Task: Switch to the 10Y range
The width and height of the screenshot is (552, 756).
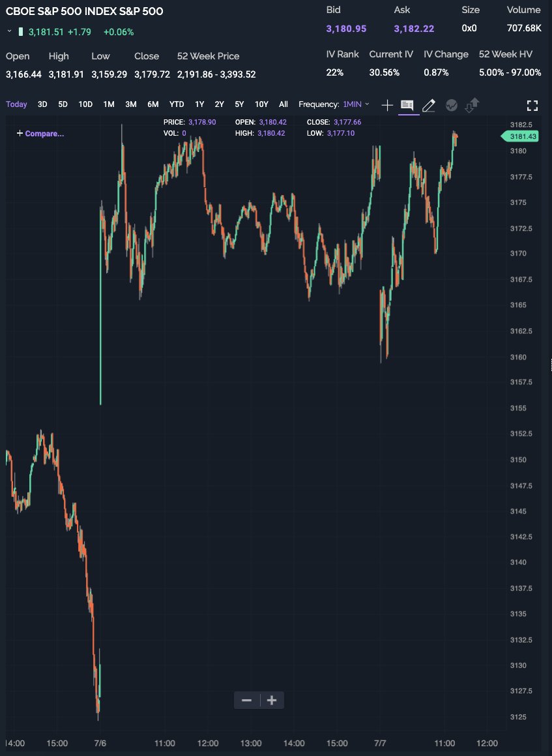Action: [261, 104]
